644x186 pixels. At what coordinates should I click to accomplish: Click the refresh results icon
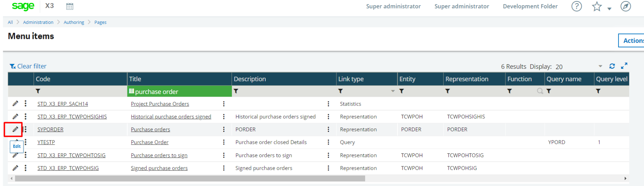[612, 66]
